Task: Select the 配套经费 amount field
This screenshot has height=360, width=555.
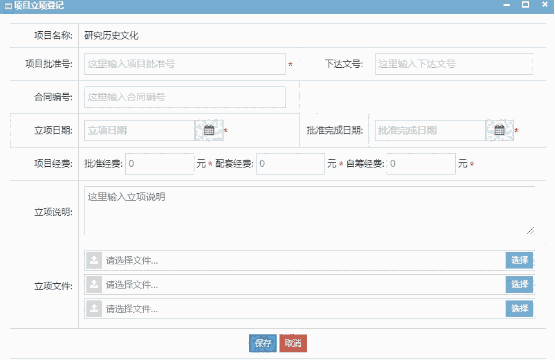Action: coord(290,164)
